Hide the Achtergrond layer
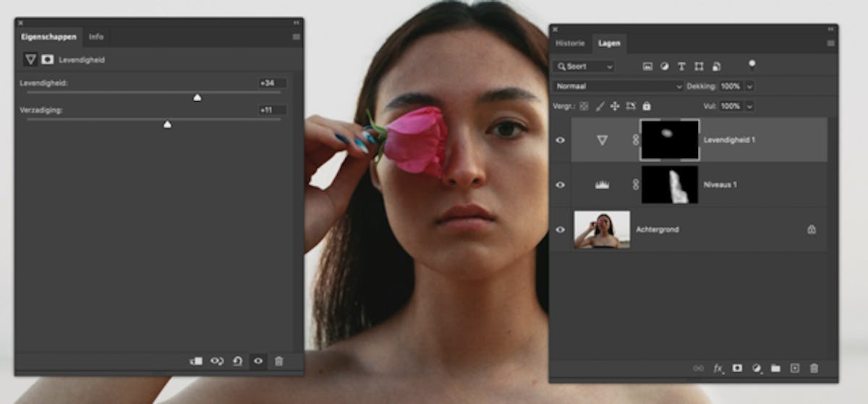This screenshot has width=868, height=404. [x=560, y=230]
